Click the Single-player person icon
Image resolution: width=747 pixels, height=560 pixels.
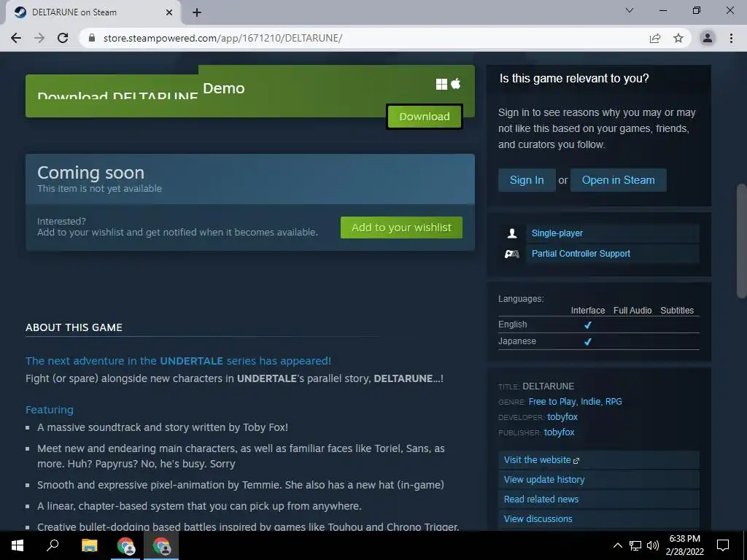click(512, 233)
